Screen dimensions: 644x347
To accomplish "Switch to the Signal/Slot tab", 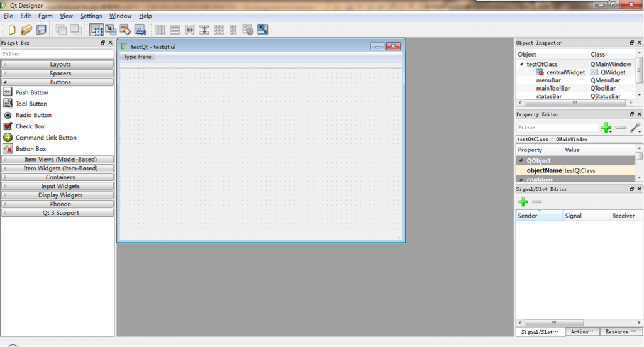I will [540, 332].
